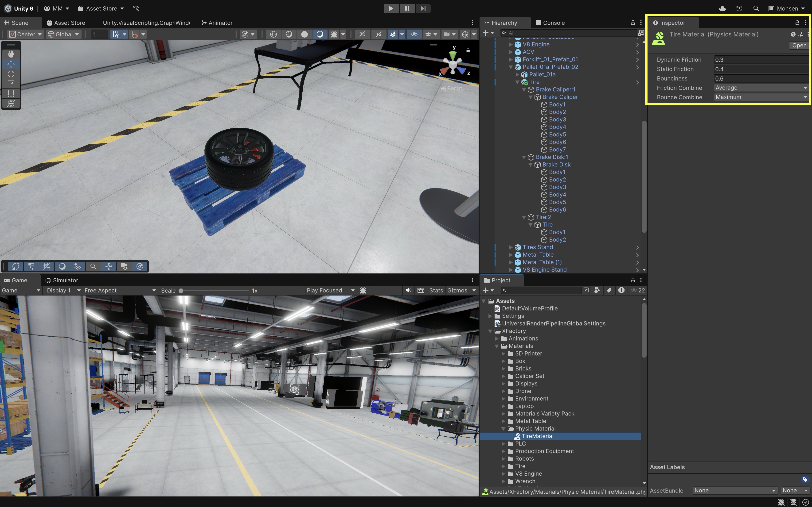Toggle Mute Audio in Game view

click(x=408, y=290)
